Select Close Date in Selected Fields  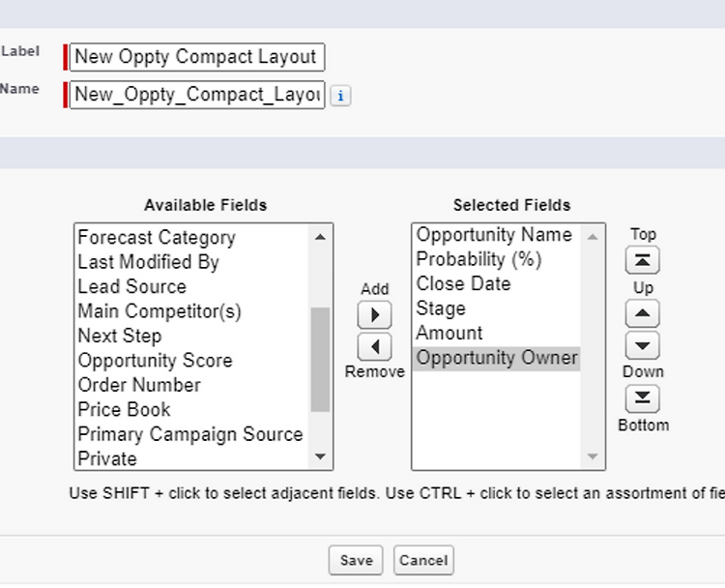(x=463, y=284)
